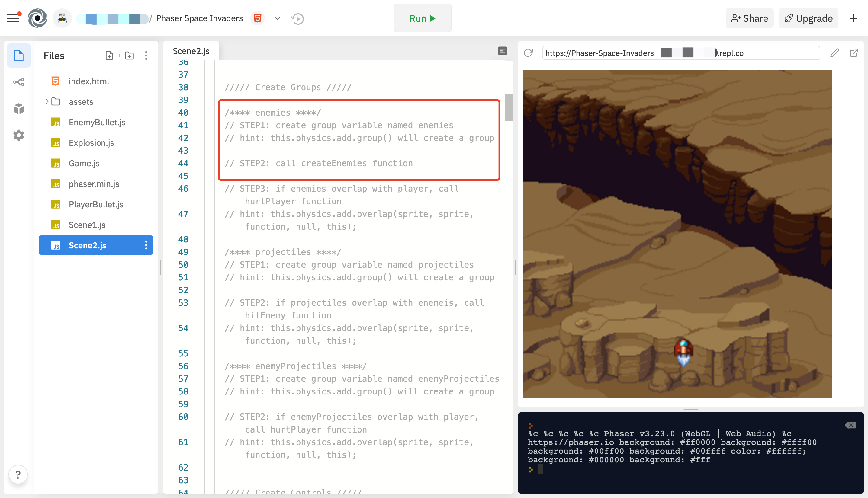The height and width of the screenshot is (498, 868).
Task: Open the hamburger main menu
Action: [x=13, y=18]
